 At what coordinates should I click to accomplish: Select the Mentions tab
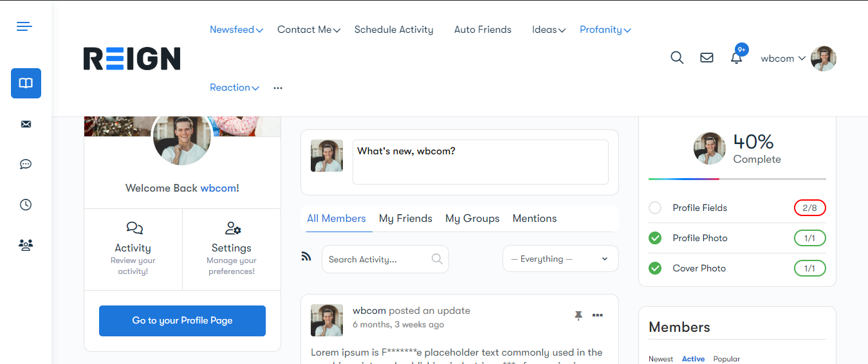click(x=534, y=219)
